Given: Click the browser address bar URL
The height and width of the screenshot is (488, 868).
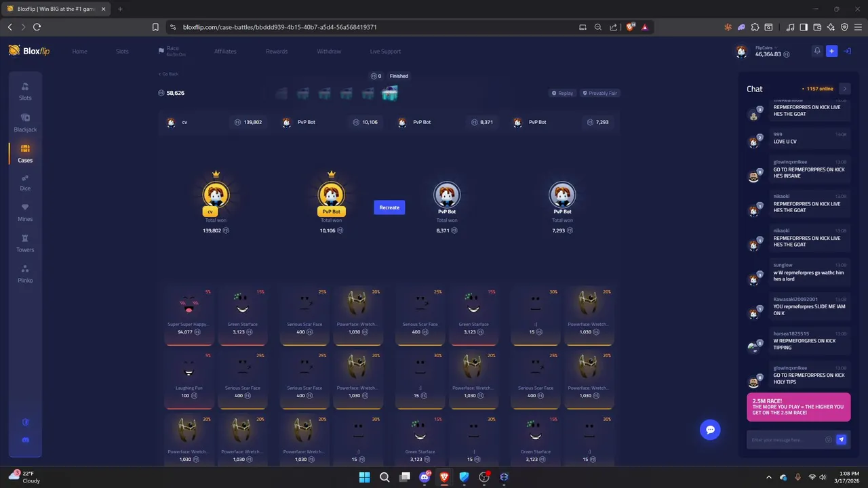Looking at the screenshot, I should click(280, 27).
